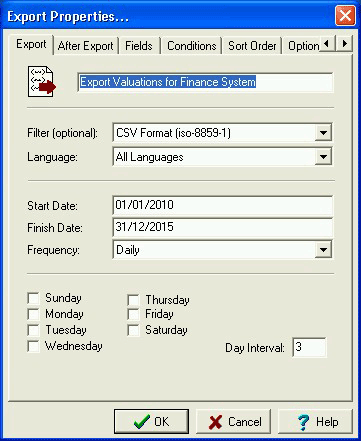361x441 pixels.
Task: Click the "Export Properties..." title text
Action: pyautogui.click(x=68, y=16)
